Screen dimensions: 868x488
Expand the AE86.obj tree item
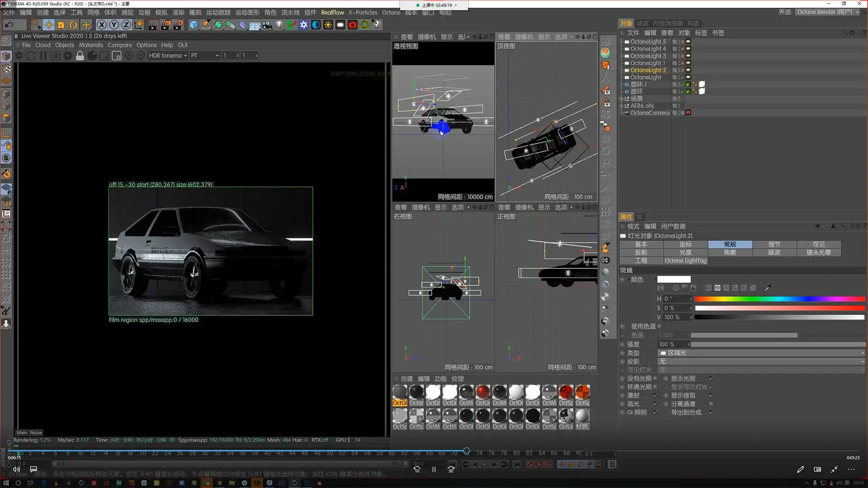[621, 106]
